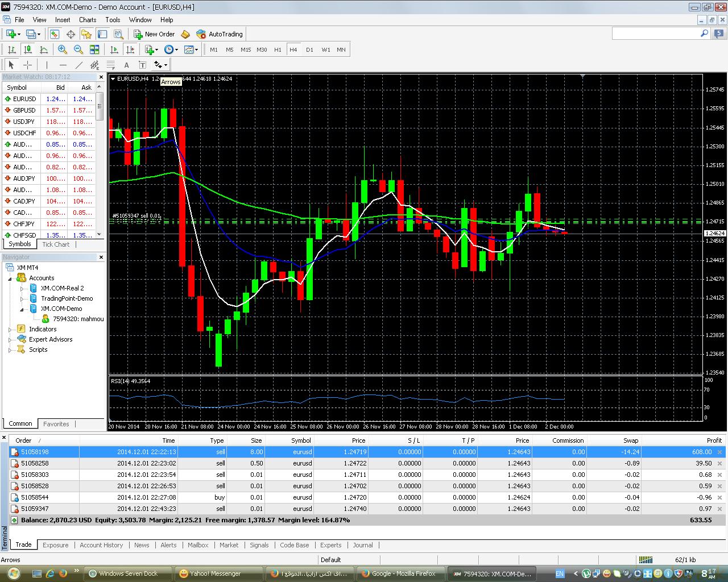728x582 pixels.
Task: Expand the TradingPoint-Demo account node
Action: 22,298
